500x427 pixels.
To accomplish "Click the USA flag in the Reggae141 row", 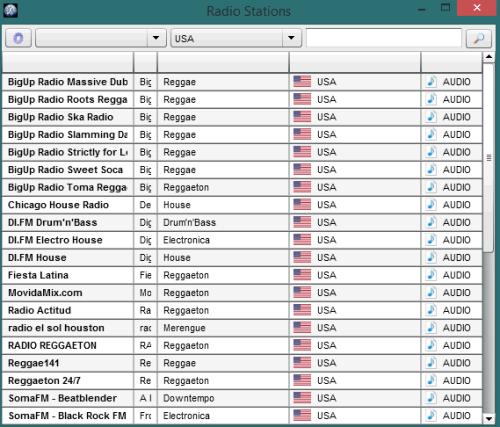I will click(x=302, y=363).
